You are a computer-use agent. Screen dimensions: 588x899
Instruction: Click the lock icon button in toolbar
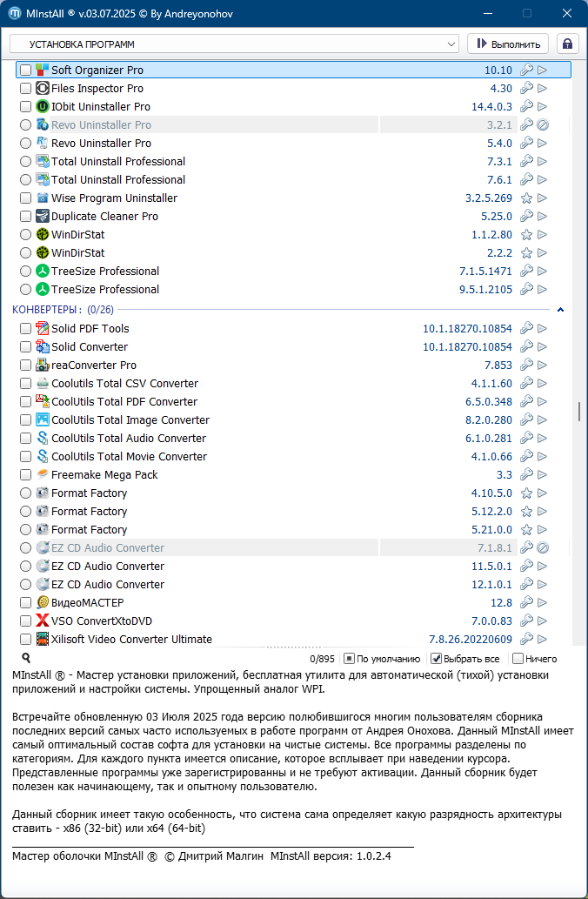pos(567,44)
